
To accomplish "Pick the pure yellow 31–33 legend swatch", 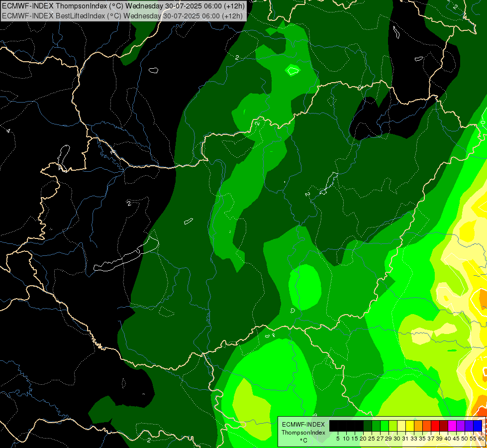I will coord(410,426).
